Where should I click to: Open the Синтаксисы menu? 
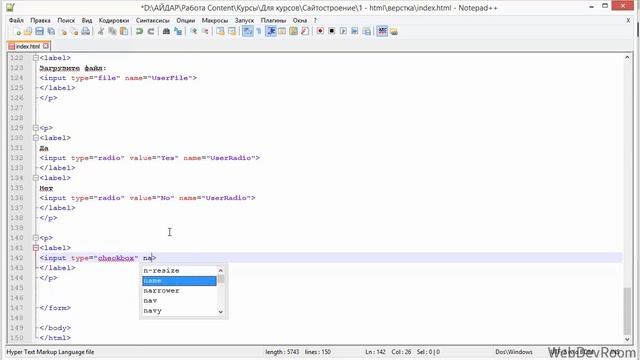[x=153, y=20]
